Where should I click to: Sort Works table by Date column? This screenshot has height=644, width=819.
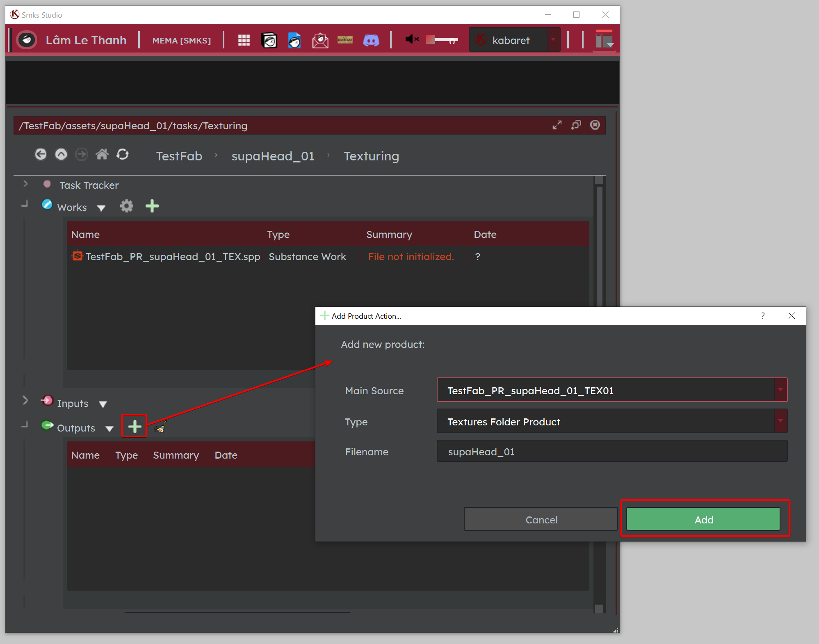485,234
